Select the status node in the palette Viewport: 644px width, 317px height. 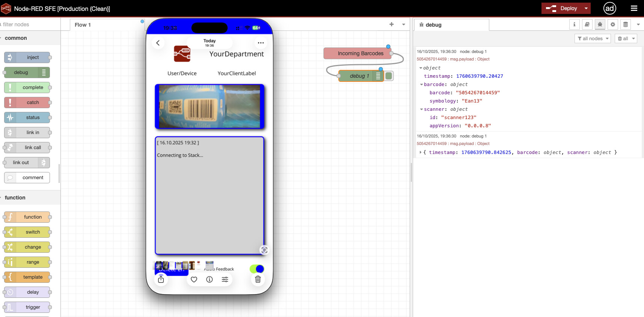tap(27, 118)
